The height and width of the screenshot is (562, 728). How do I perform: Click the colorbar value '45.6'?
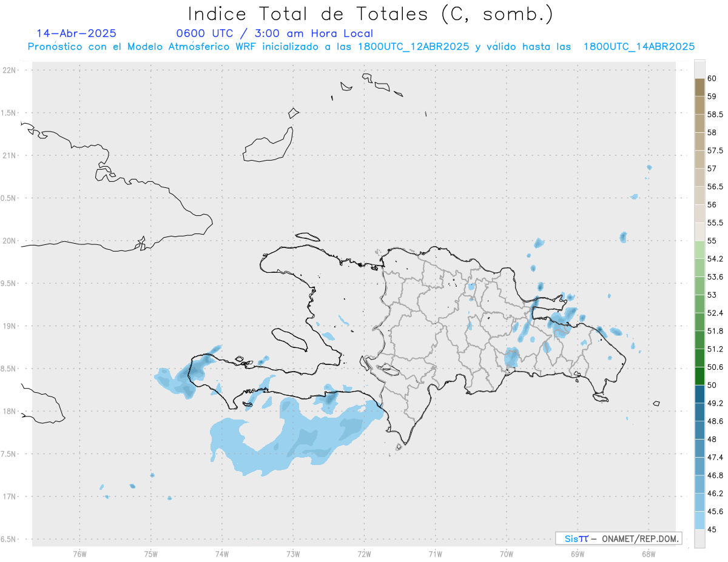click(x=715, y=511)
